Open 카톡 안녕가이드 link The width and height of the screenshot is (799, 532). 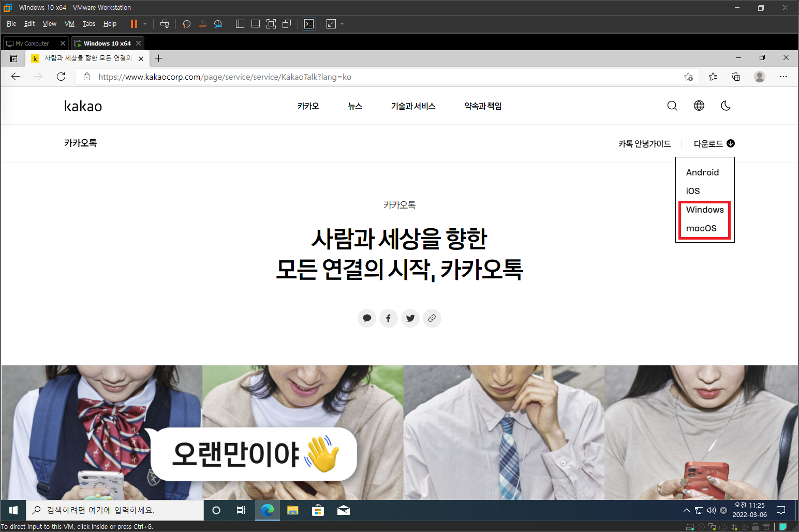click(x=644, y=144)
